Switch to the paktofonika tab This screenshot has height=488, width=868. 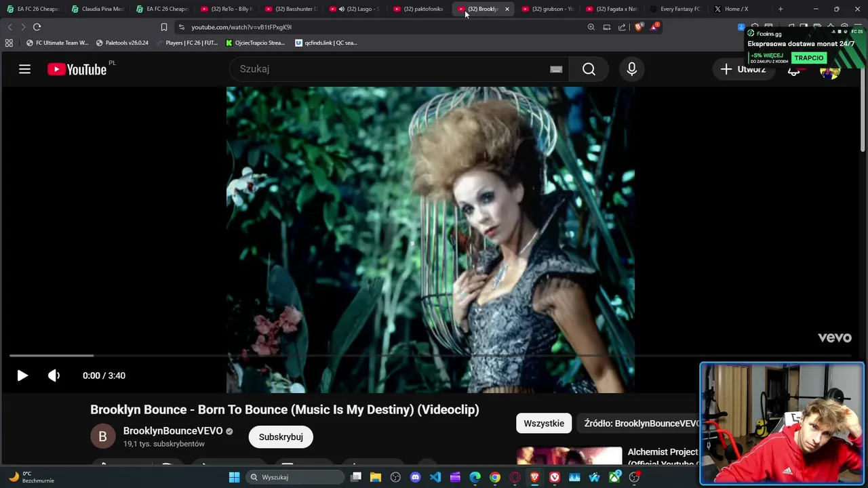coord(420,9)
